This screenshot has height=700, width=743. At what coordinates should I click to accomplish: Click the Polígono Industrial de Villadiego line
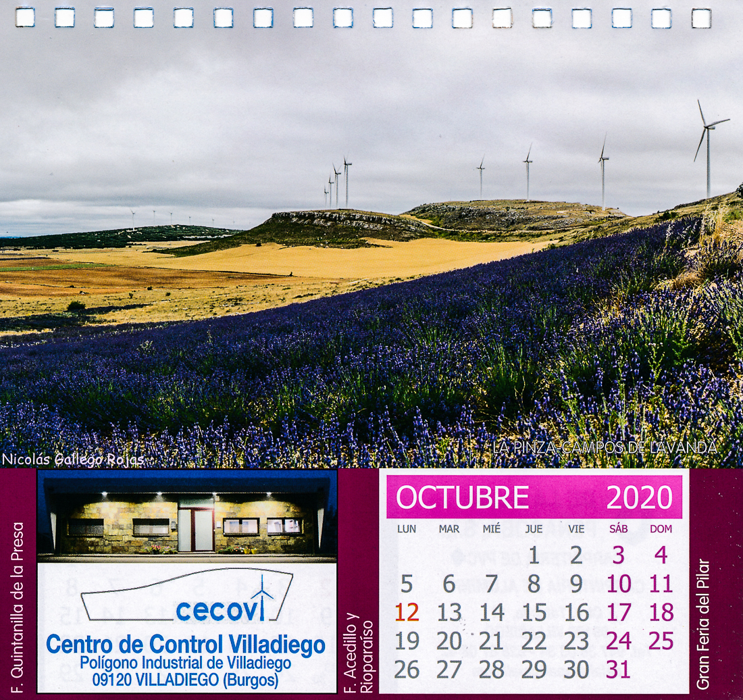[x=185, y=663]
